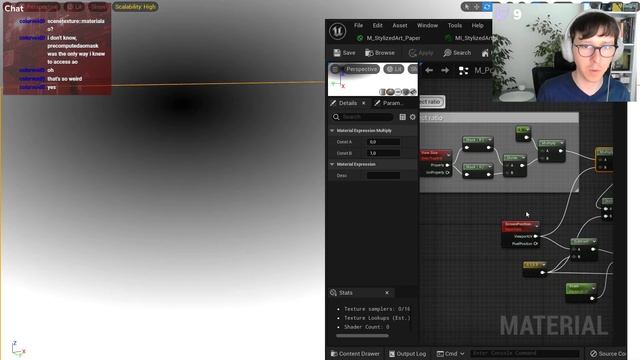Screen dimensions: 640x360
Task: Select the upper Mask node in the comment box
Action: point(478,144)
